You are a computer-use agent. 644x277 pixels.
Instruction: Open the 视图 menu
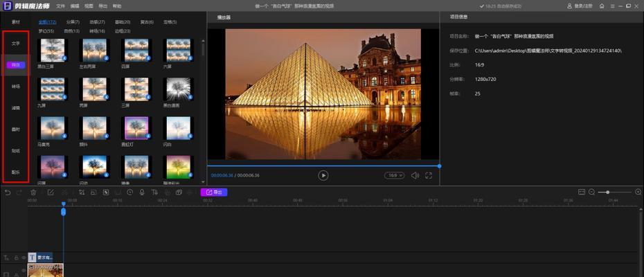point(89,6)
